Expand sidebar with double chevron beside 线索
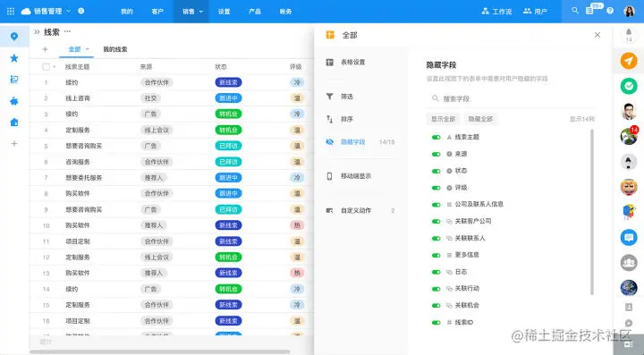Screen dimensions: 644x355 [x=37, y=31]
